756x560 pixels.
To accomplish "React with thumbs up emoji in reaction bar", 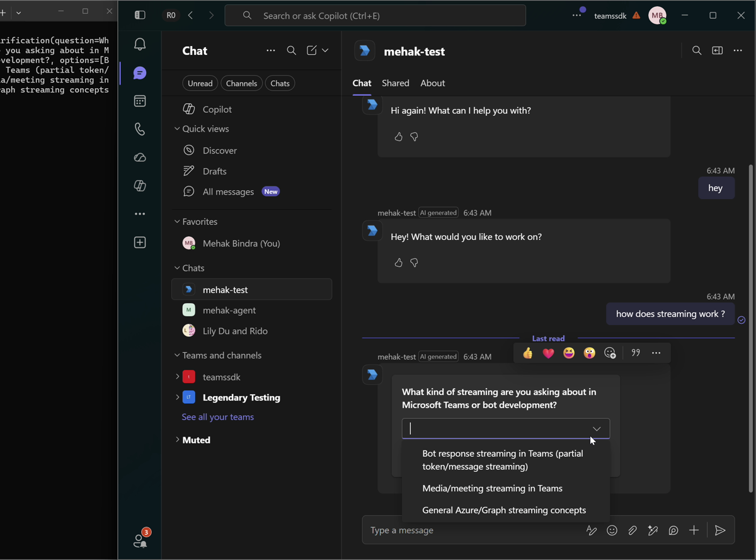I will click(528, 353).
